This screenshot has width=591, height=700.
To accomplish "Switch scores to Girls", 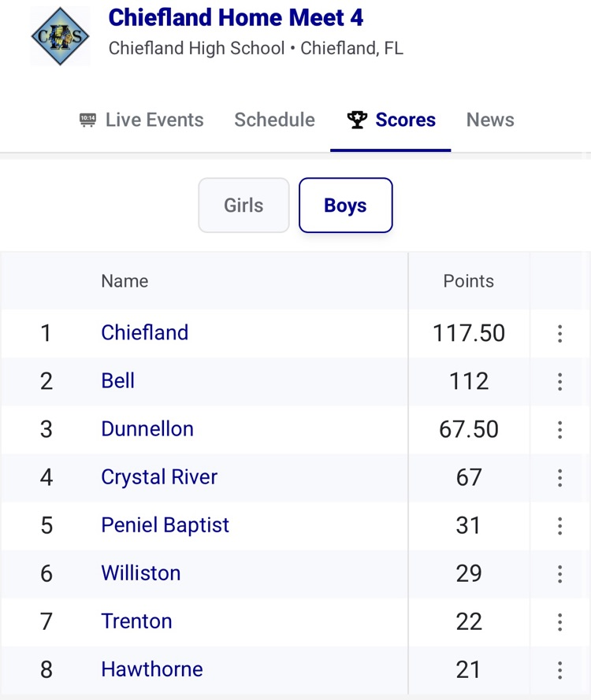I will point(243,206).
